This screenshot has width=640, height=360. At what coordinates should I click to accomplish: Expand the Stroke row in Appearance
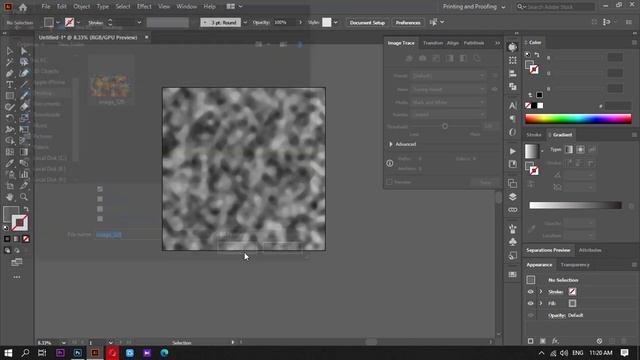tap(541, 292)
